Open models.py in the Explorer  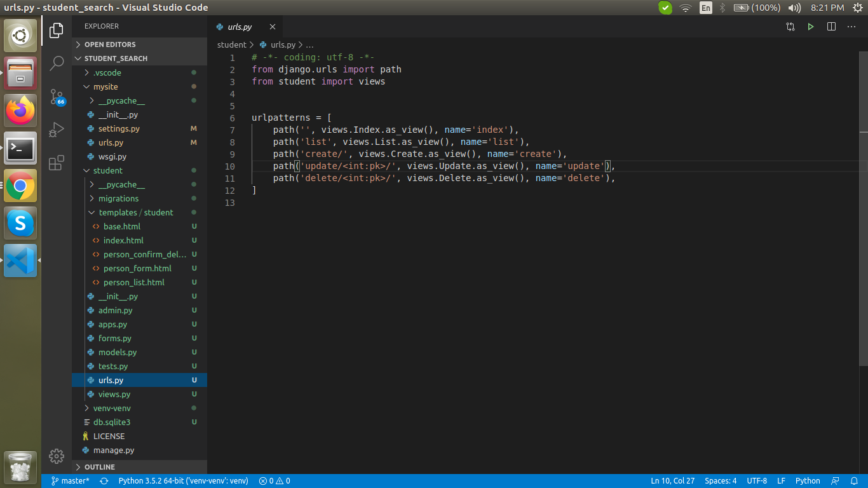pos(139,352)
